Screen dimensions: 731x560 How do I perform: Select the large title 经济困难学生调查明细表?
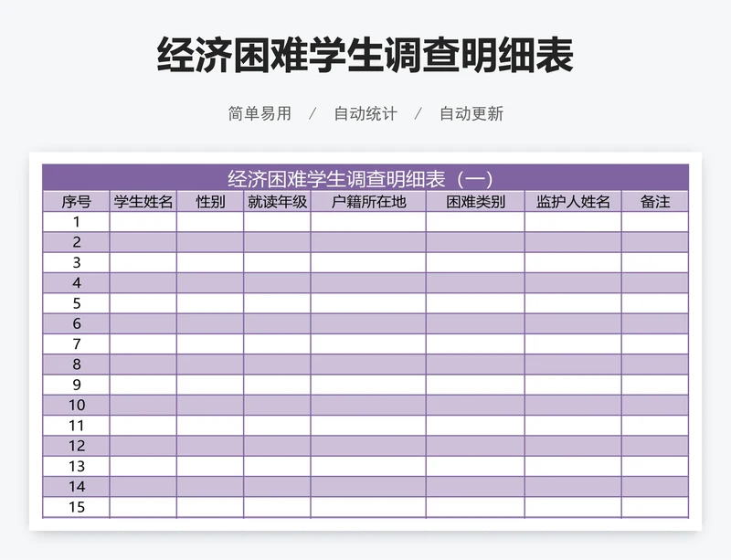point(365,56)
